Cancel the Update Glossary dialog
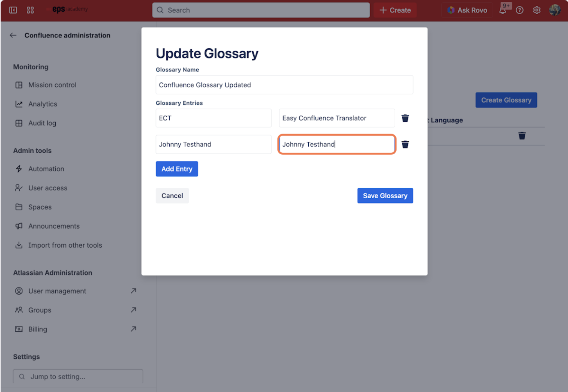568x392 pixels. (172, 196)
